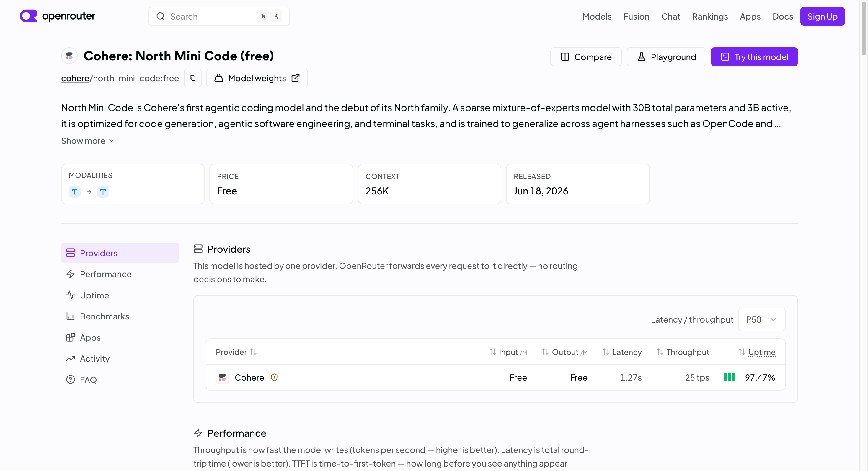Click the Providers section heading icon
Image resolution: width=868 pixels, height=471 pixels.
[x=198, y=249]
